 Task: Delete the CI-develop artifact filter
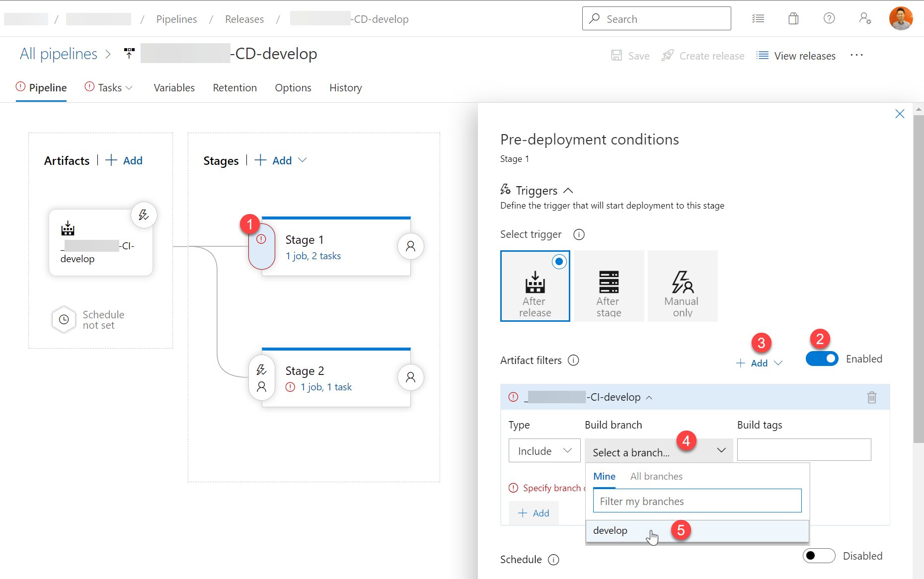[x=872, y=397]
